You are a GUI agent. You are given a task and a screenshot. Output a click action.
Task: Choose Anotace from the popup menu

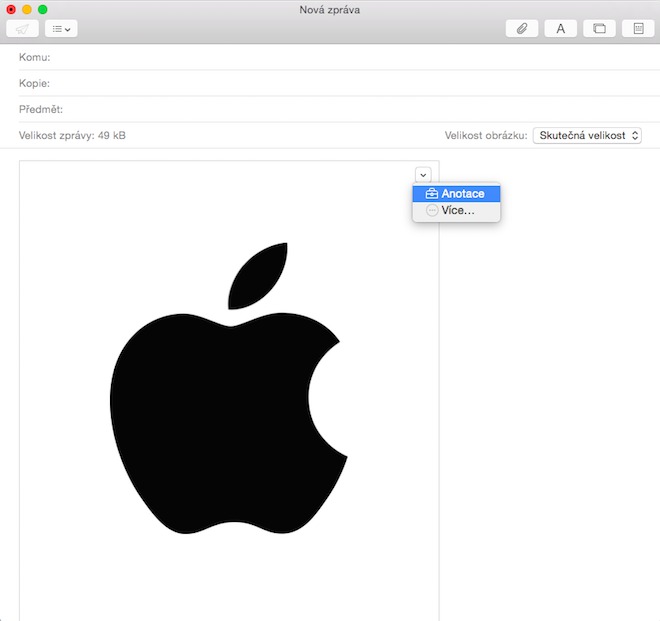456,194
